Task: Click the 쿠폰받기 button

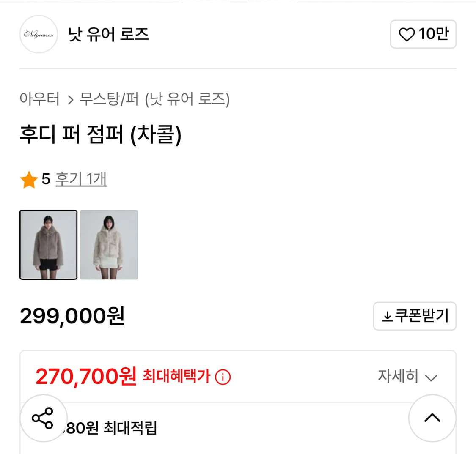Action: (x=415, y=316)
